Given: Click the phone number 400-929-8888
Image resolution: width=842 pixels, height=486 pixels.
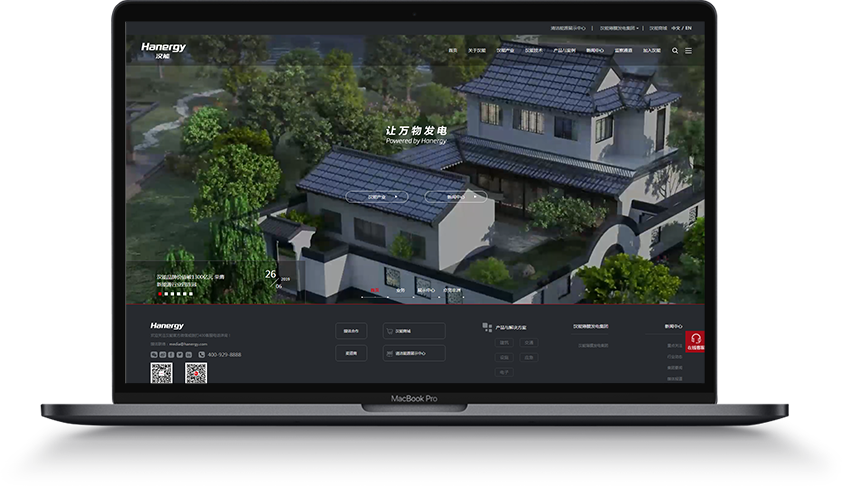Looking at the screenshot, I should pos(224,354).
